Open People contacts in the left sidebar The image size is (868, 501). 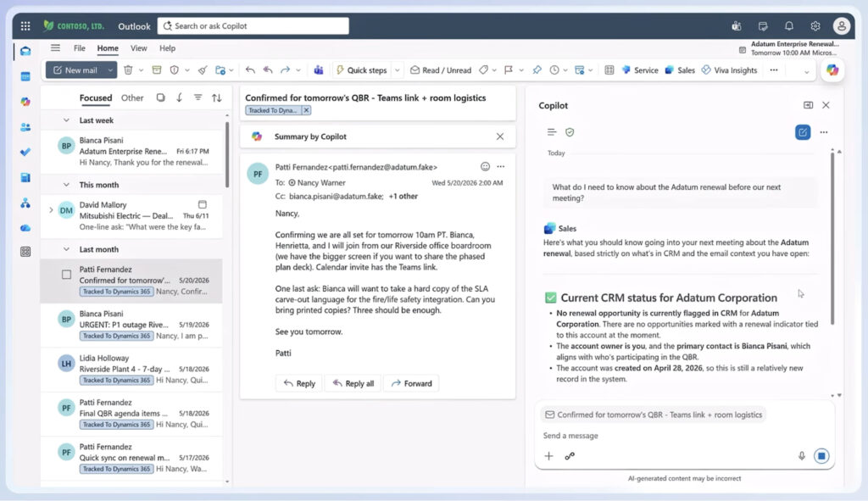[25, 127]
